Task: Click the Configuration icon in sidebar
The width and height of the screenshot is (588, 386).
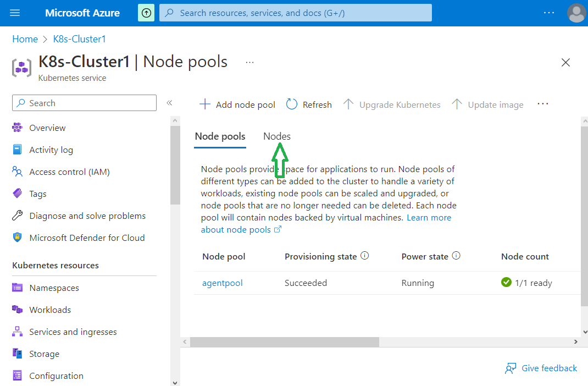Action: coord(17,376)
